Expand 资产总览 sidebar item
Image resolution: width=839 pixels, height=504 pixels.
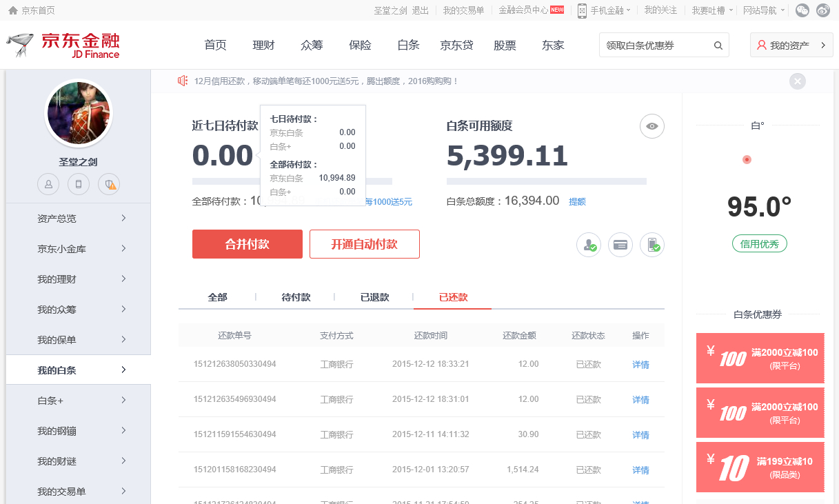78,219
